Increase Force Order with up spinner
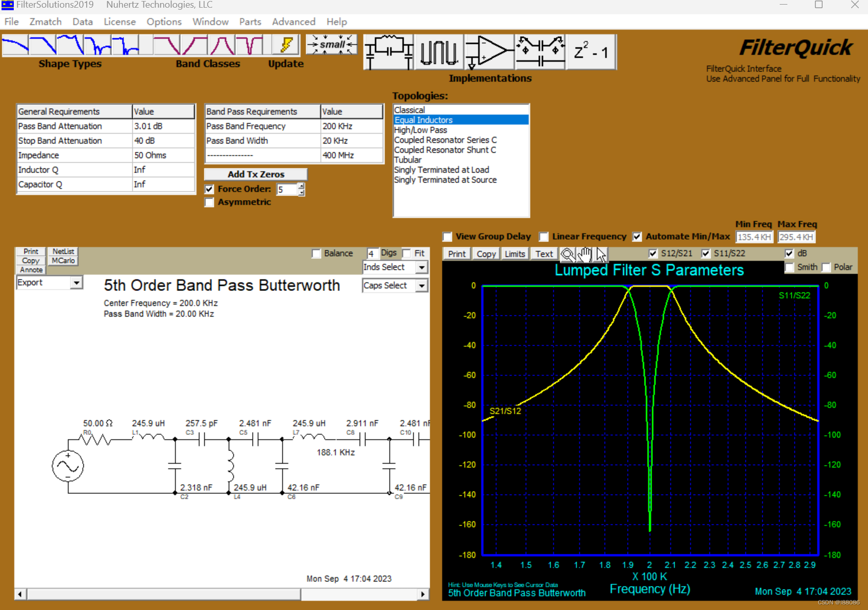 pyautogui.click(x=302, y=186)
